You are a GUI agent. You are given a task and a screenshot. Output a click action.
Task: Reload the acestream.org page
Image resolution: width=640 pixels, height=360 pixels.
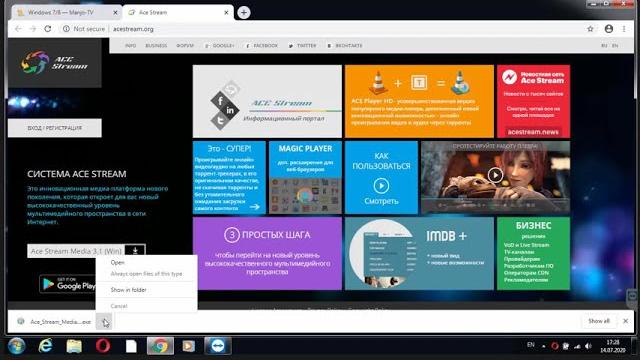click(48, 29)
